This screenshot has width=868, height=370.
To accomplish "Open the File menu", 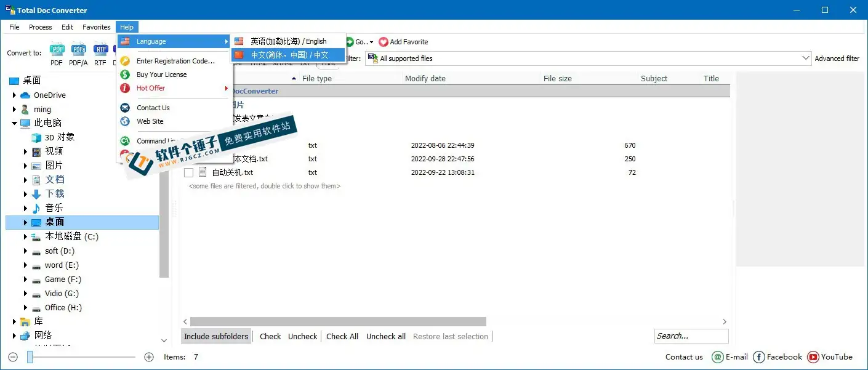I will pyautogui.click(x=14, y=27).
